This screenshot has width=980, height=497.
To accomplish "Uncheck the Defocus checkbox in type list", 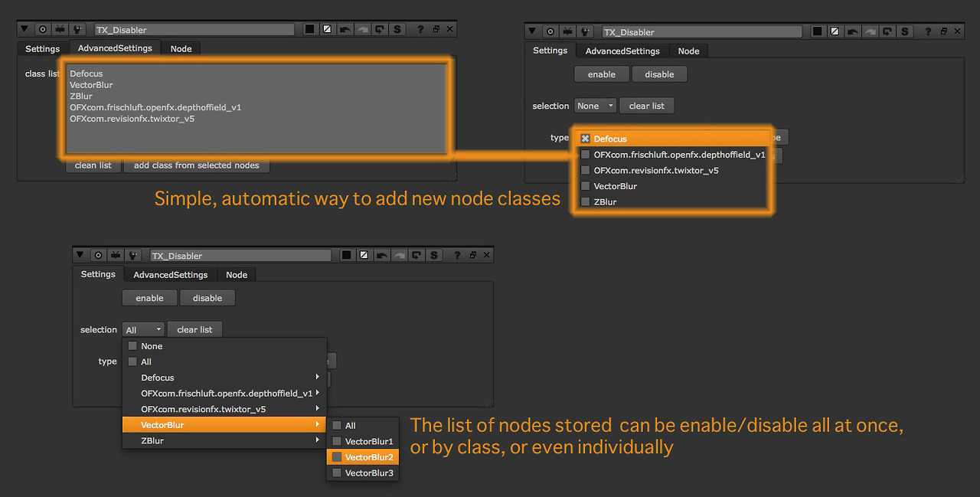I will click(586, 139).
